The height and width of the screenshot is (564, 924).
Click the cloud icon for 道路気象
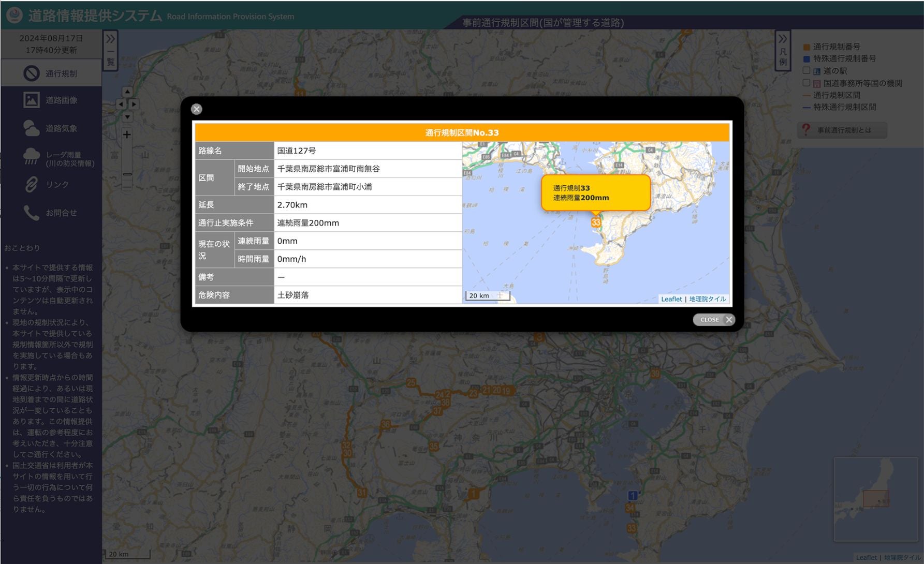(31, 128)
